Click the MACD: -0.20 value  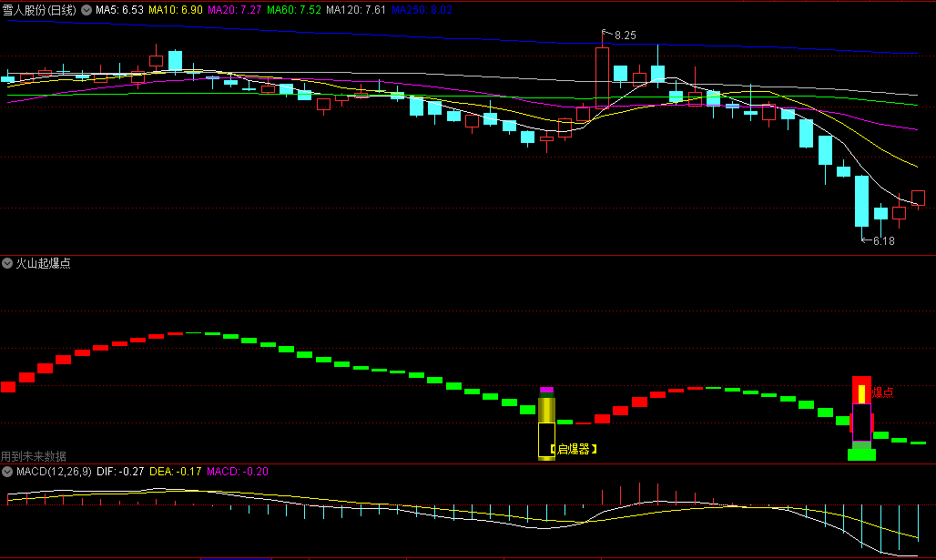pos(237,472)
